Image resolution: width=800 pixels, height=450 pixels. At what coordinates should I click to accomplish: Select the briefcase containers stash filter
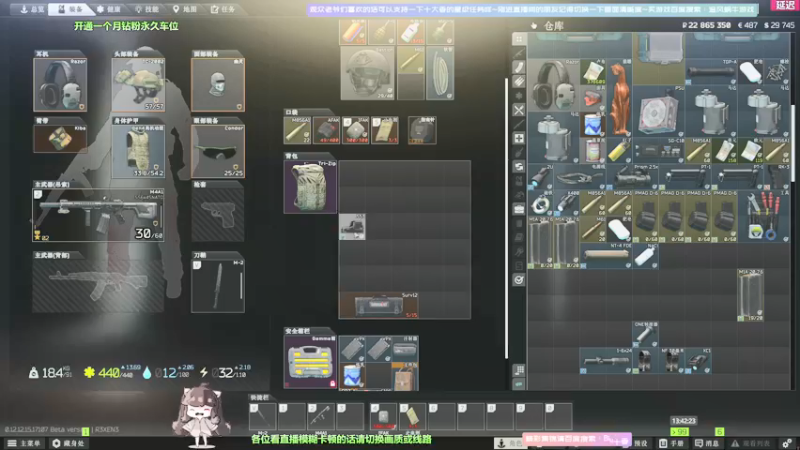519,209
